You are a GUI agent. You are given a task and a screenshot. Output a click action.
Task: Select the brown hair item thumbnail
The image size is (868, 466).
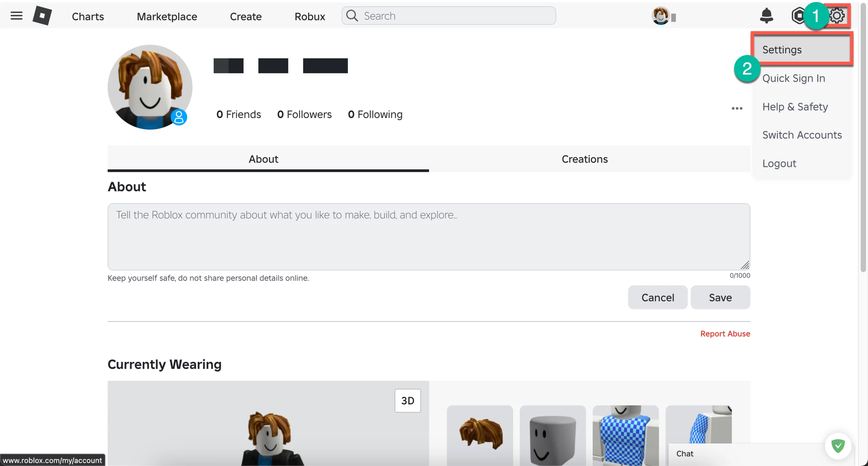(480, 435)
